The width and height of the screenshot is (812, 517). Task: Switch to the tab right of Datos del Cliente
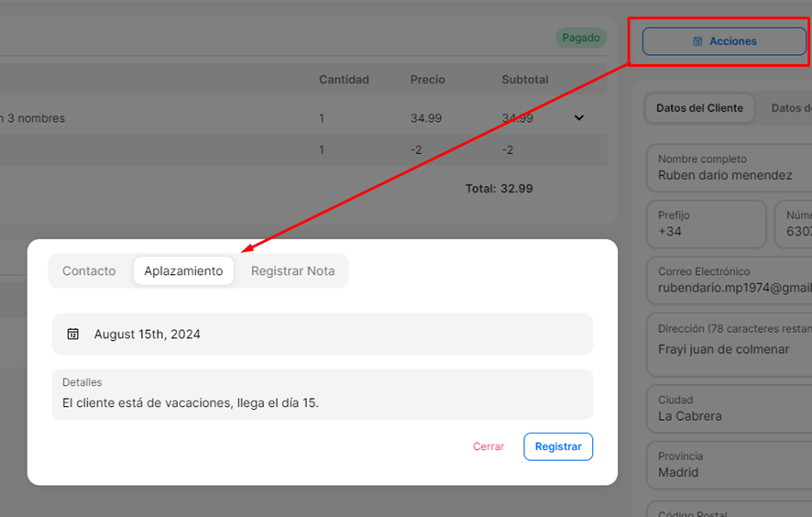(x=790, y=108)
